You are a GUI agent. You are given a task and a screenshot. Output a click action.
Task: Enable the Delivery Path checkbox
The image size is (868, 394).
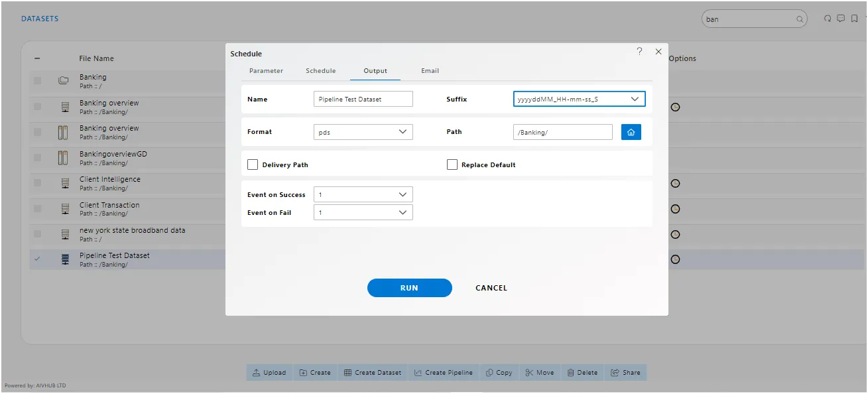253,164
